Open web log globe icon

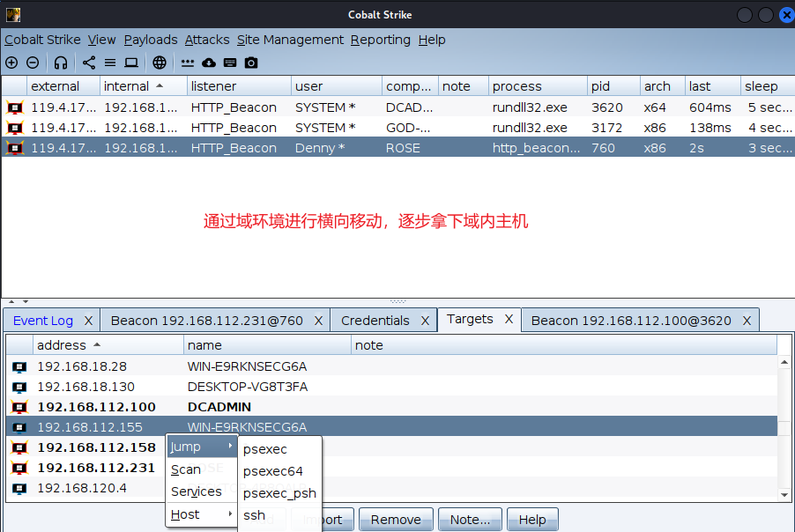(x=160, y=63)
